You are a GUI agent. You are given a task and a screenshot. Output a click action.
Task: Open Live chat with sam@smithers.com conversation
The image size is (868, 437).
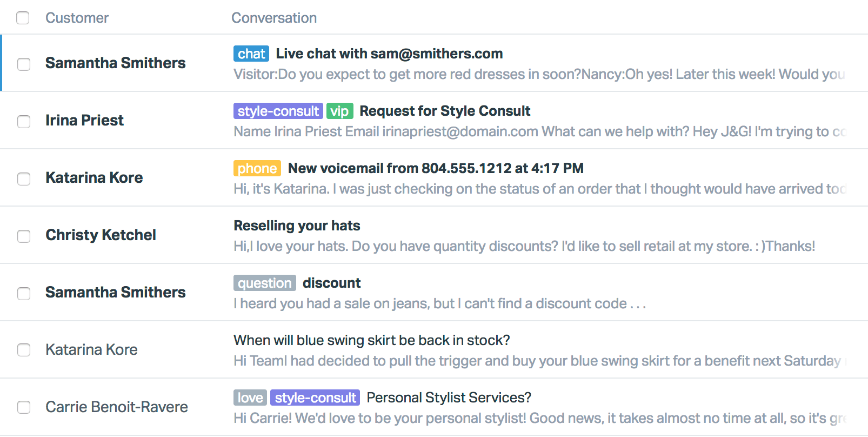(x=389, y=54)
